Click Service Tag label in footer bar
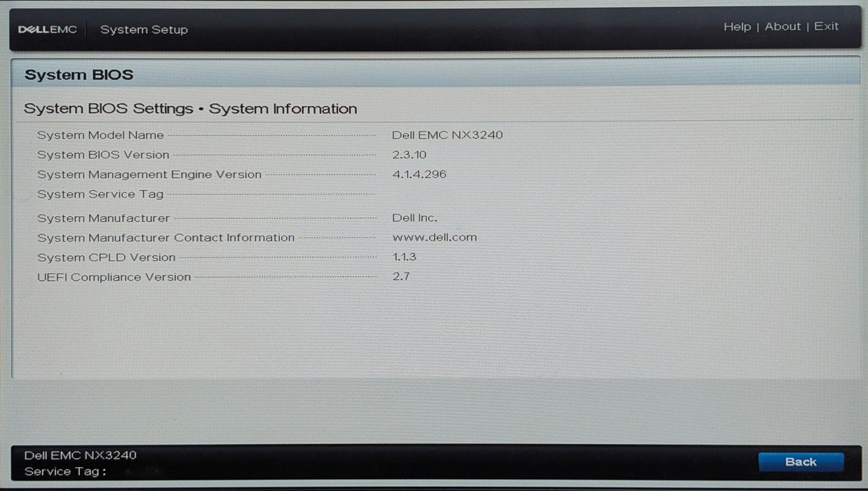This screenshot has height=491, width=868. tap(65, 471)
